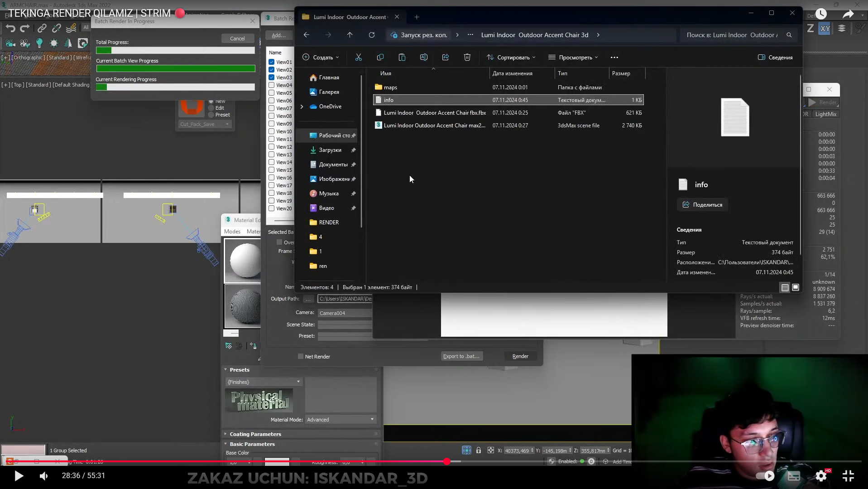Uncheck View01 in Batch Render list
Screen dimensions: 868x489
coord(272,62)
